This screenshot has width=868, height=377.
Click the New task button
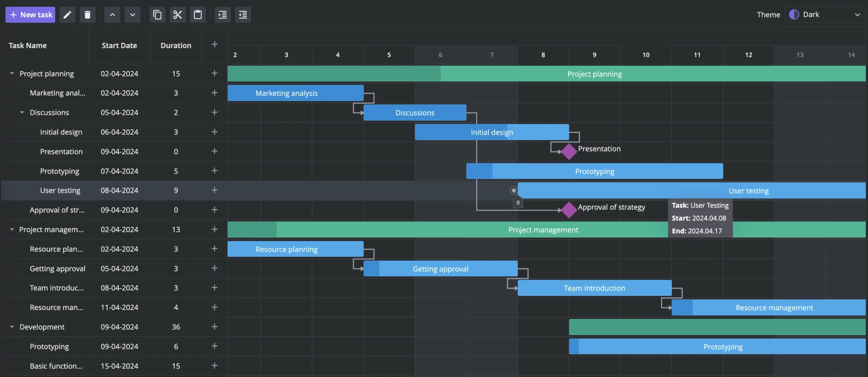30,15
